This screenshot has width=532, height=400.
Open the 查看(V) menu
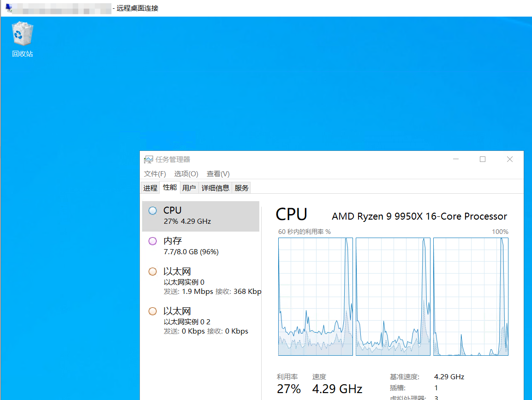click(218, 174)
